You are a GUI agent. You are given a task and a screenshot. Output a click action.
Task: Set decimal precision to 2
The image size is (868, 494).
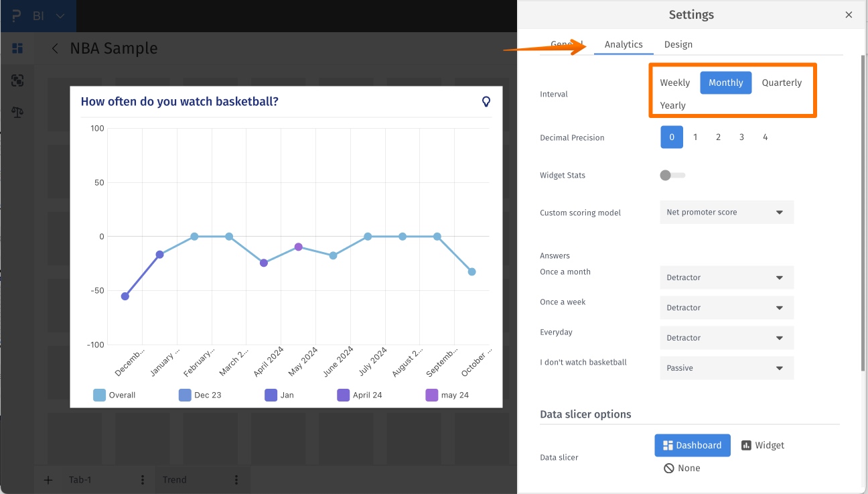pyautogui.click(x=718, y=137)
